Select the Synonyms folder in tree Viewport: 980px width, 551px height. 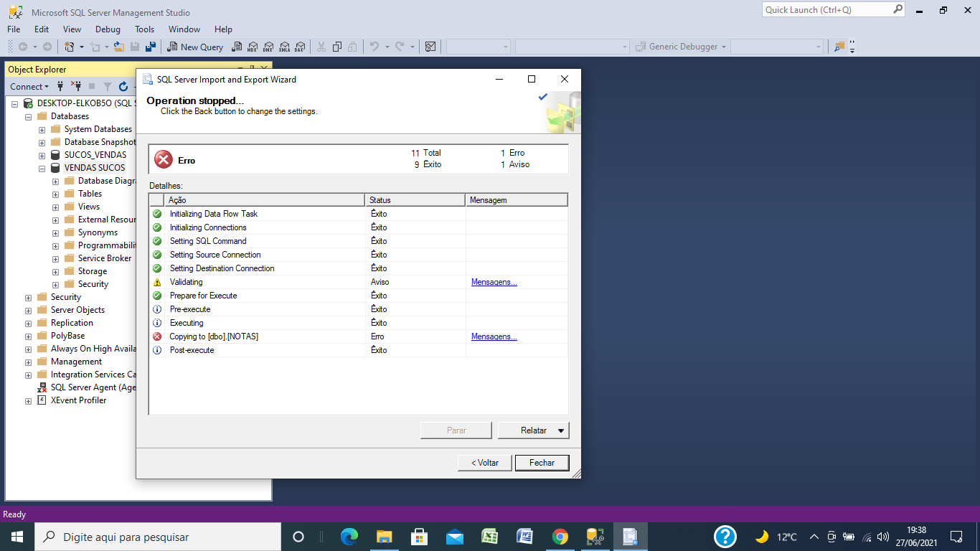pyautogui.click(x=98, y=232)
